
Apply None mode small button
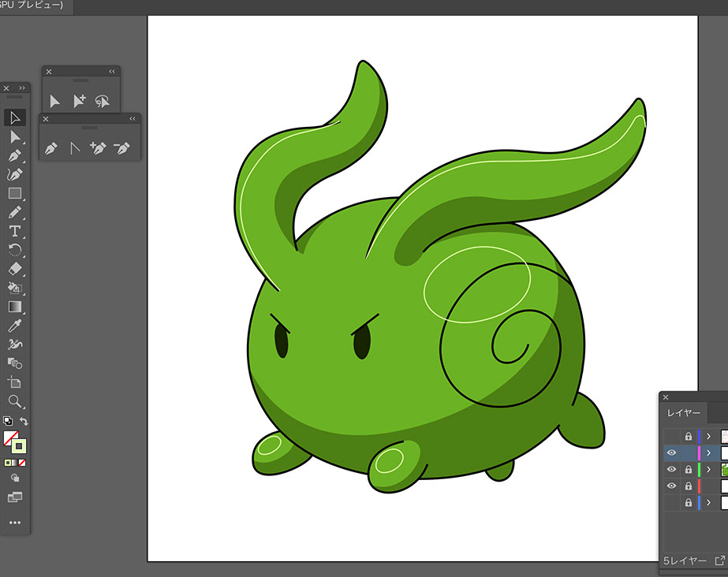point(22,463)
